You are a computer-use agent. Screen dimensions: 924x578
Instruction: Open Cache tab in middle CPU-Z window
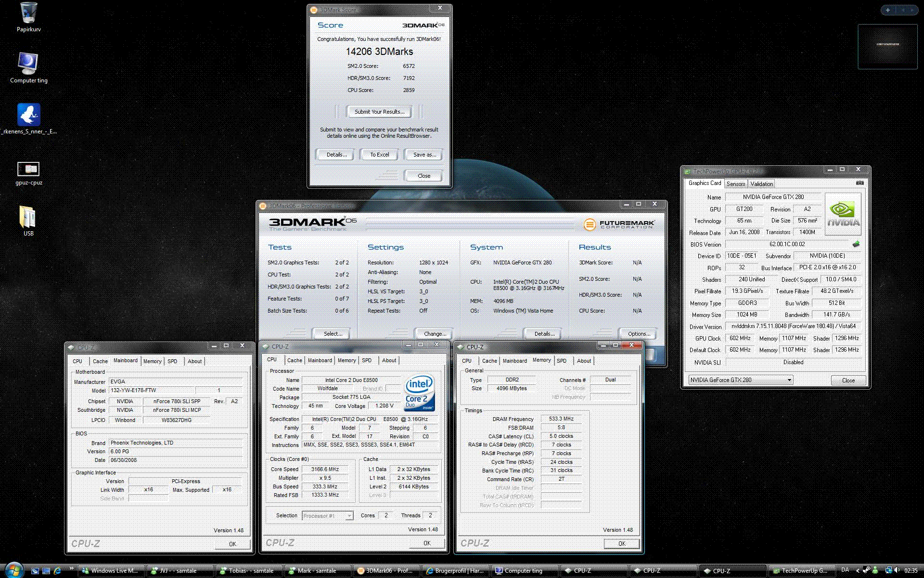(x=295, y=360)
